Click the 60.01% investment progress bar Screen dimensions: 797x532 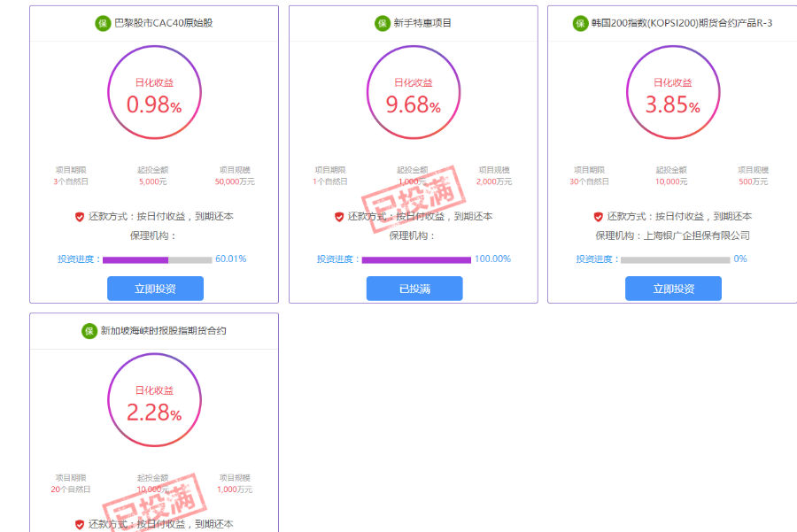click(157, 260)
